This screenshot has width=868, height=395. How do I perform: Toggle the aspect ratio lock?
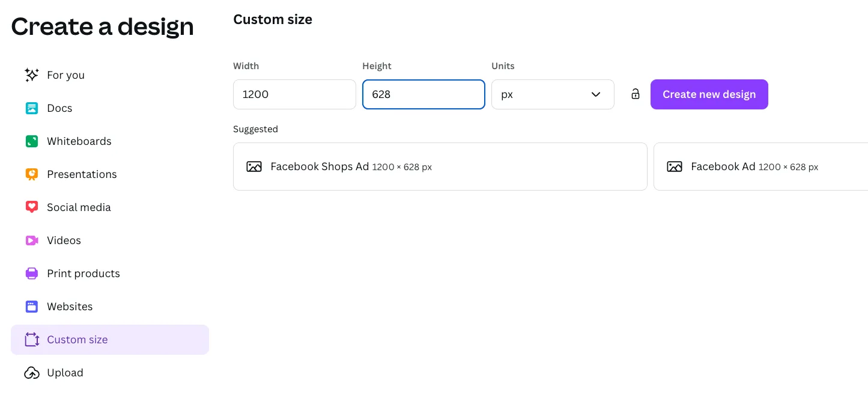tap(635, 94)
